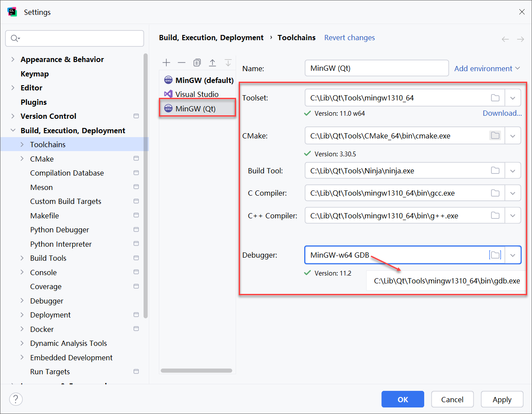Screen dimensions: 532x414
Task: Expand Appearance & Behavior section
Action: [13, 59]
